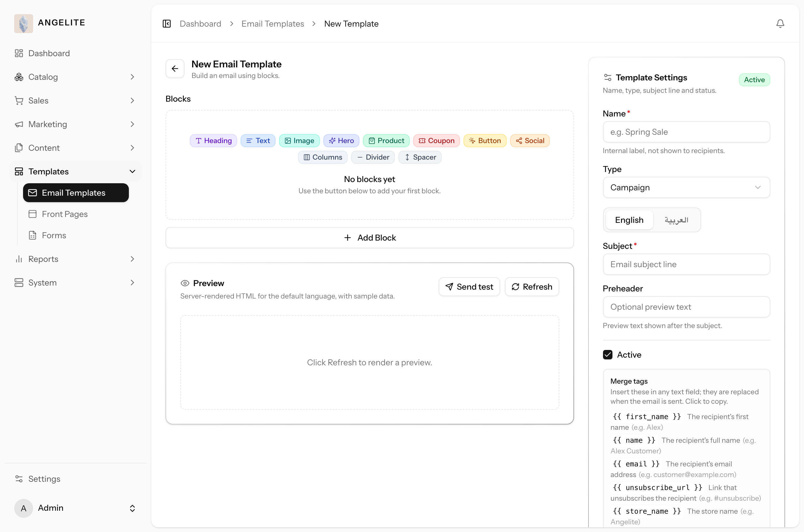Click the back arrow button
The width and height of the screenshot is (804, 532).
tap(175, 69)
